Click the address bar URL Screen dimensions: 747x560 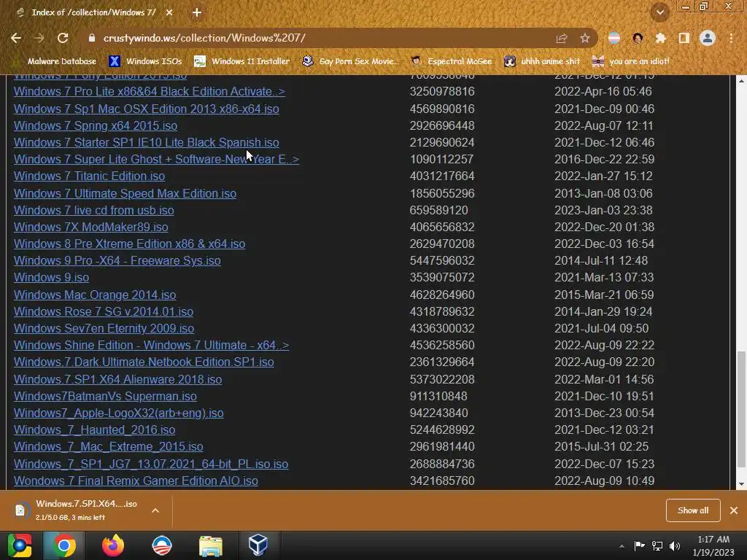click(204, 38)
